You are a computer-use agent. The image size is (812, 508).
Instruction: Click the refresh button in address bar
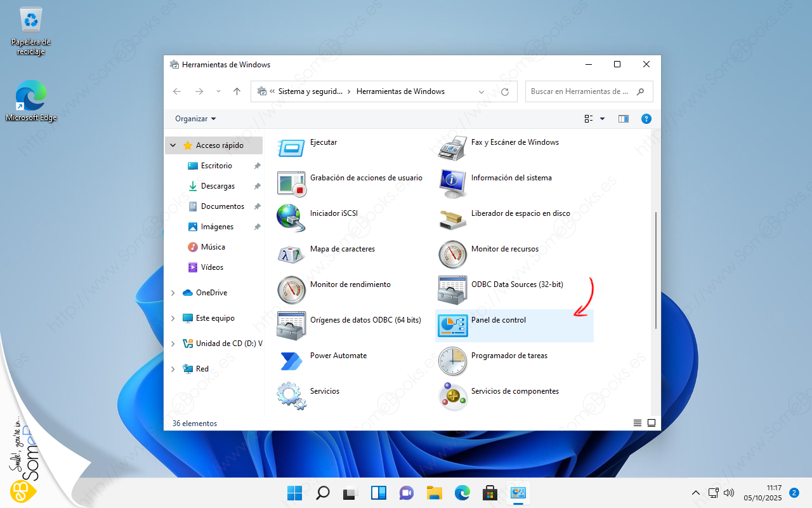point(505,91)
